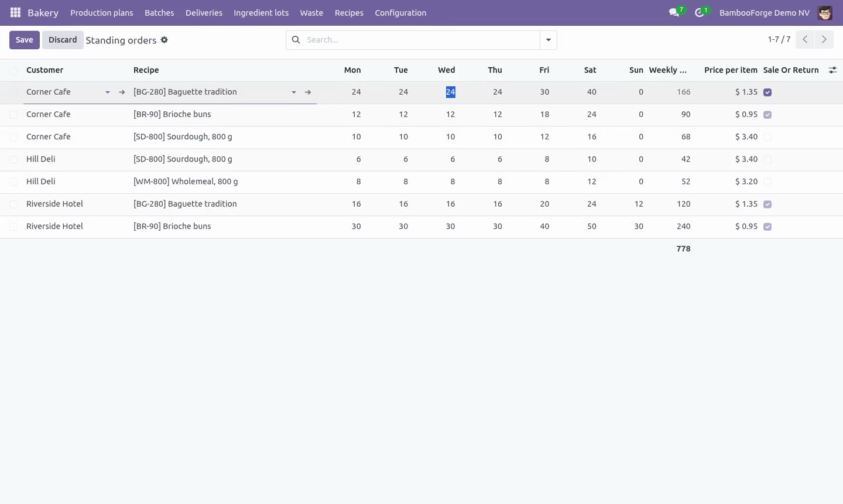This screenshot has width=843, height=504.
Task: Open Corner Cafe customer record arrow
Action: click(x=122, y=92)
